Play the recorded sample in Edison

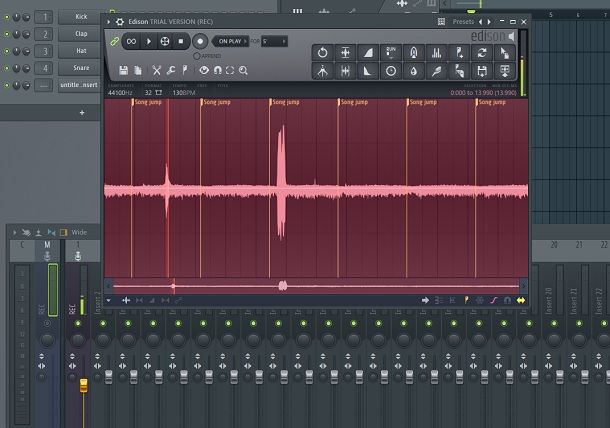pyautogui.click(x=149, y=41)
